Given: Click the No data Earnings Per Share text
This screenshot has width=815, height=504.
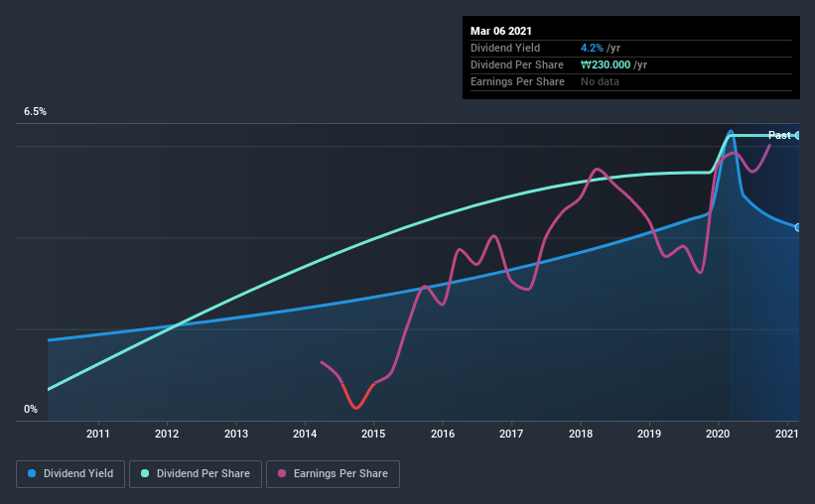Looking at the screenshot, I should [600, 81].
